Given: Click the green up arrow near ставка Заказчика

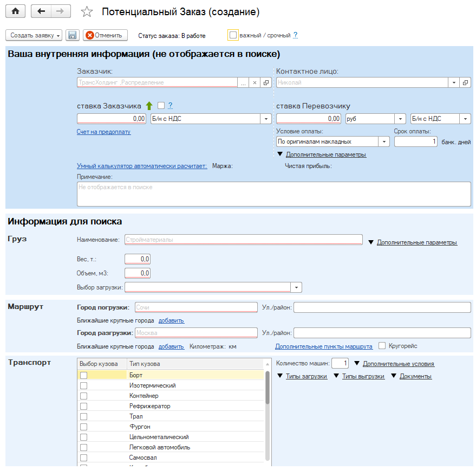Looking at the screenshot, I should pos(149,106).
